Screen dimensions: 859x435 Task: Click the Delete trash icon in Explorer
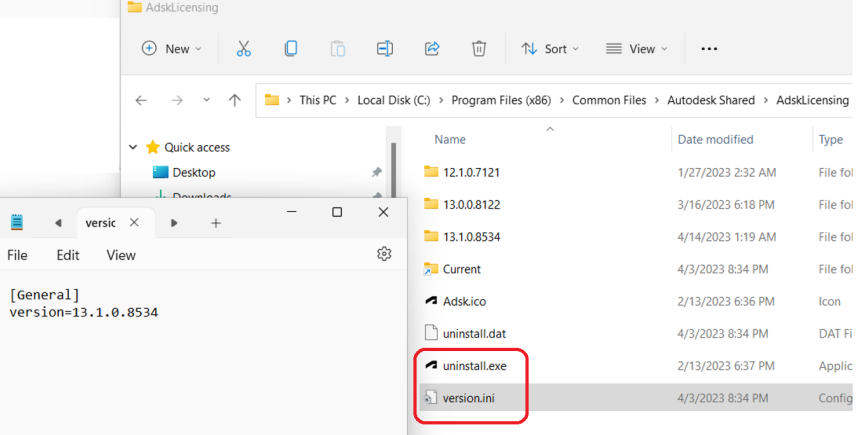tap(479, 49)
